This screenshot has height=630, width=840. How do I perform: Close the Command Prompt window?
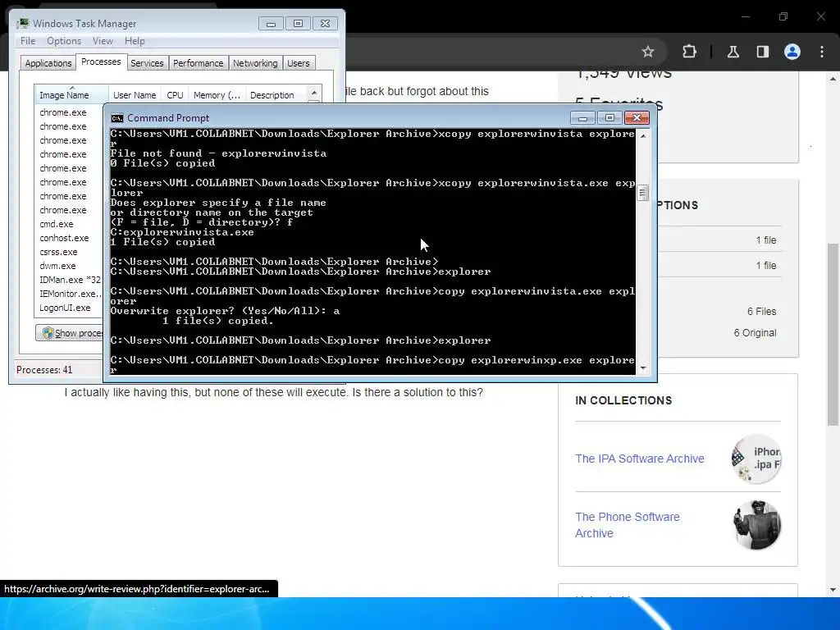[x=637, y=118]
